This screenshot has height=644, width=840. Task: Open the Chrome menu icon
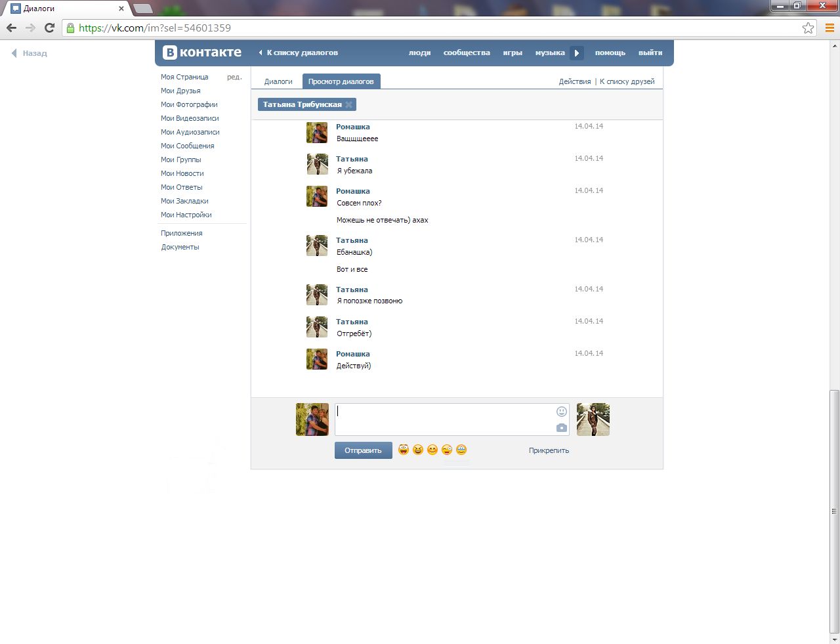[x=829, y=28]
